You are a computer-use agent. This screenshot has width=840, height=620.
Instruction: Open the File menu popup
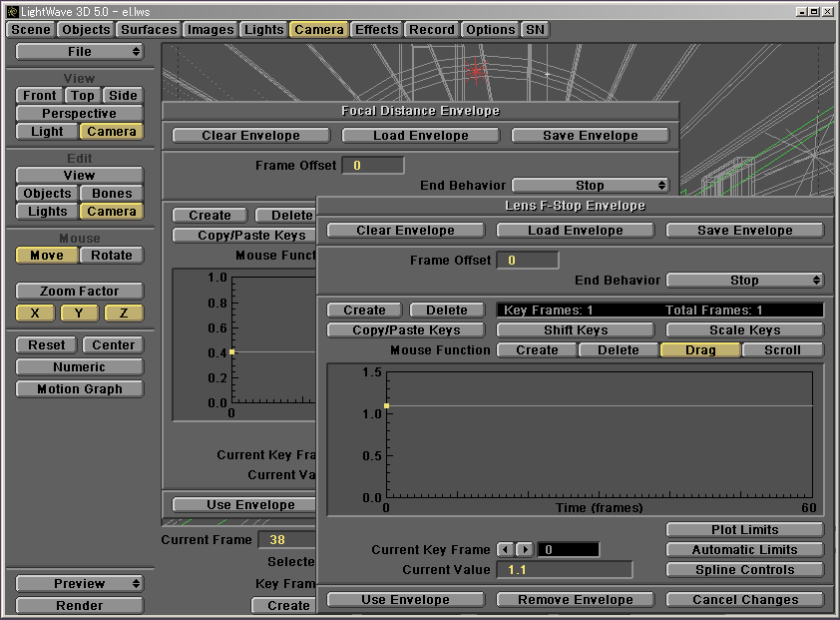79,51
